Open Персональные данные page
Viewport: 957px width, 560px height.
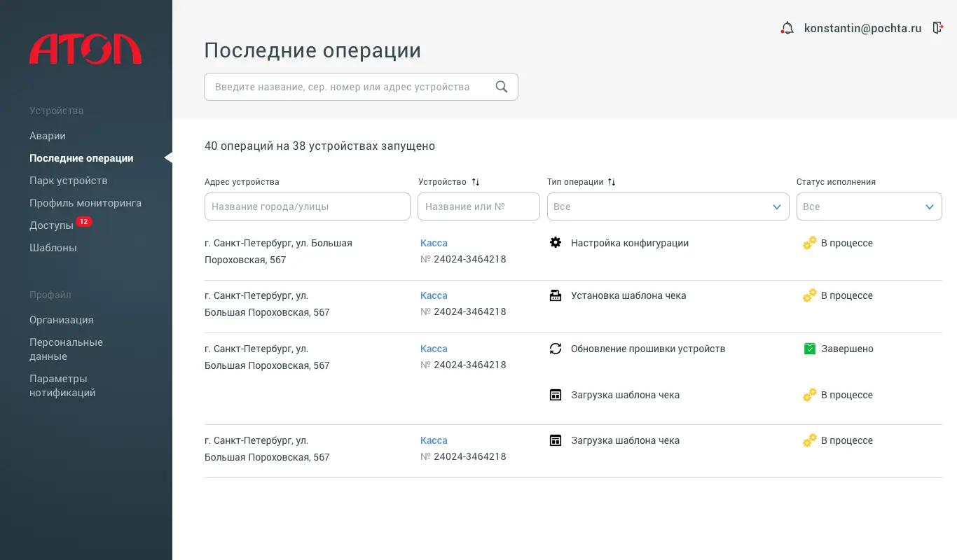click(x=66, y=349)
